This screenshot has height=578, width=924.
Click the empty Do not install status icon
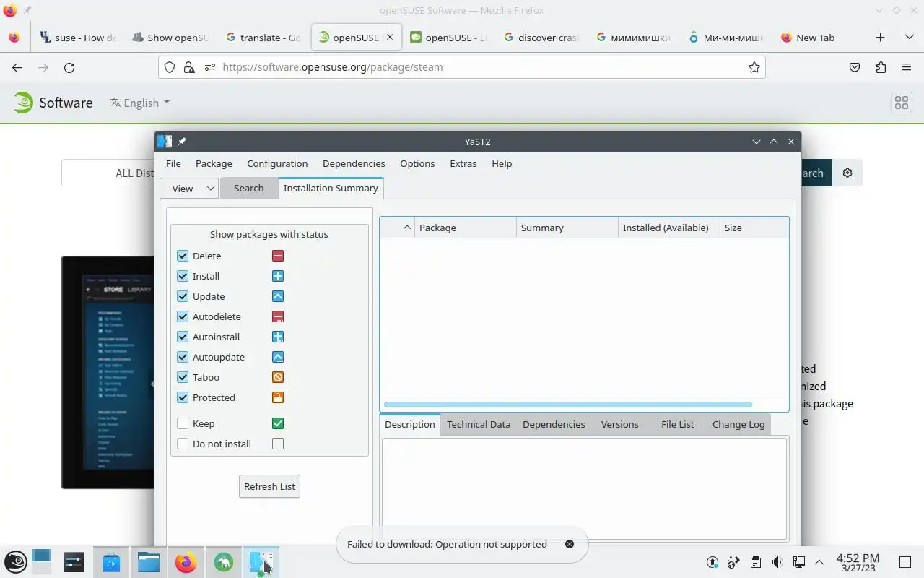pos(278,444)
